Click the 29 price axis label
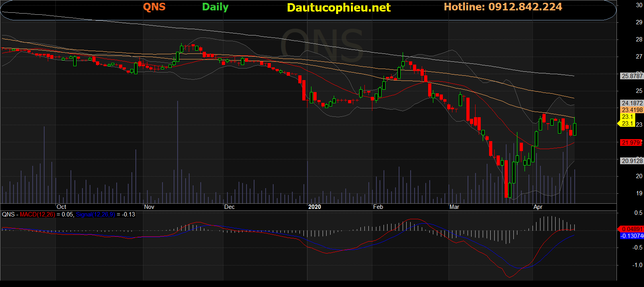This screenshot has width=644, height=287. pyautogui.click(x=639, y=22)
